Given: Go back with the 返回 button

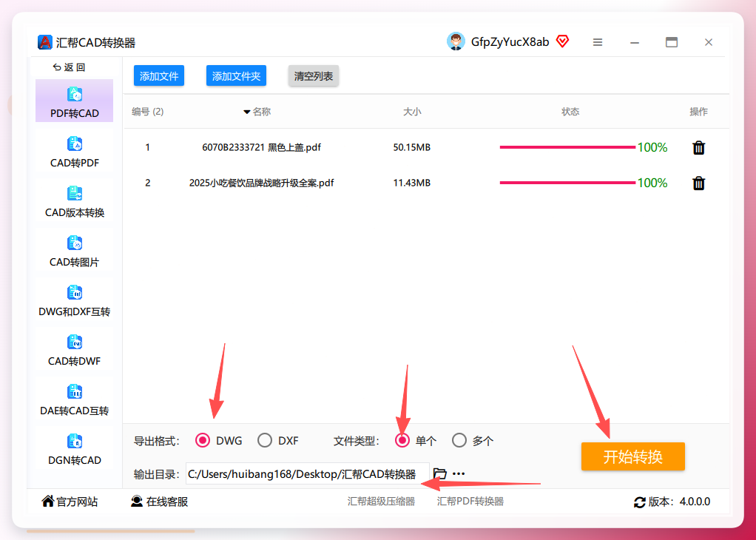Looking at the screenshot, I should click(69, 67).
